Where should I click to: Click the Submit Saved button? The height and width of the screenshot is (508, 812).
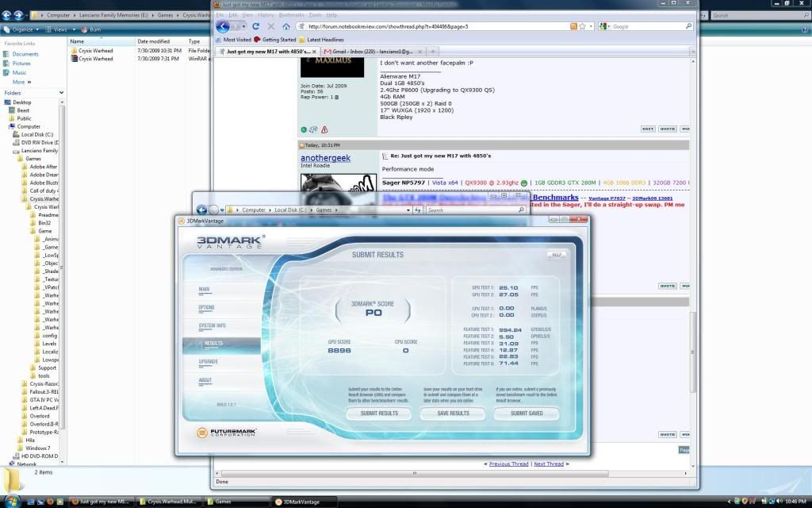point(527,414)
